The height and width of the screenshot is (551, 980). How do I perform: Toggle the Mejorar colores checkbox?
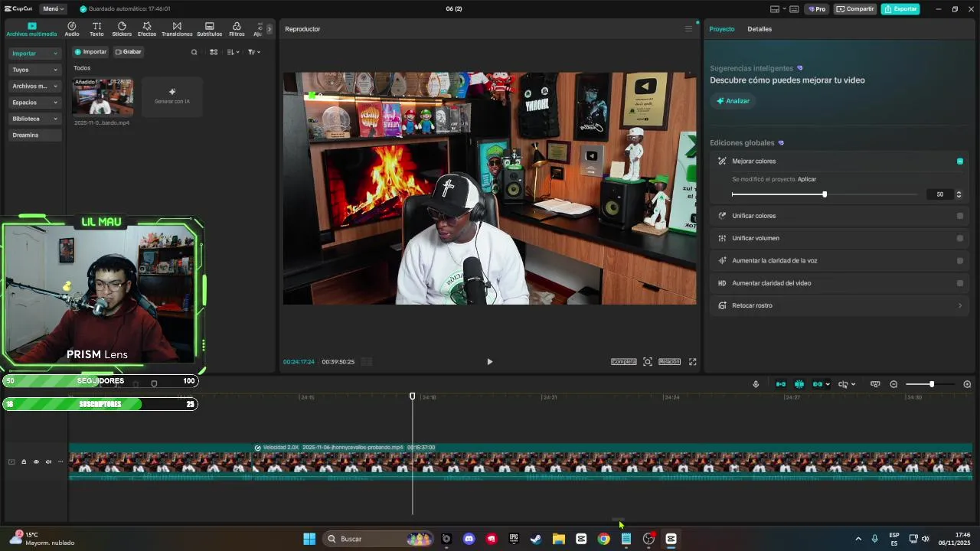[x=960, y=161]
